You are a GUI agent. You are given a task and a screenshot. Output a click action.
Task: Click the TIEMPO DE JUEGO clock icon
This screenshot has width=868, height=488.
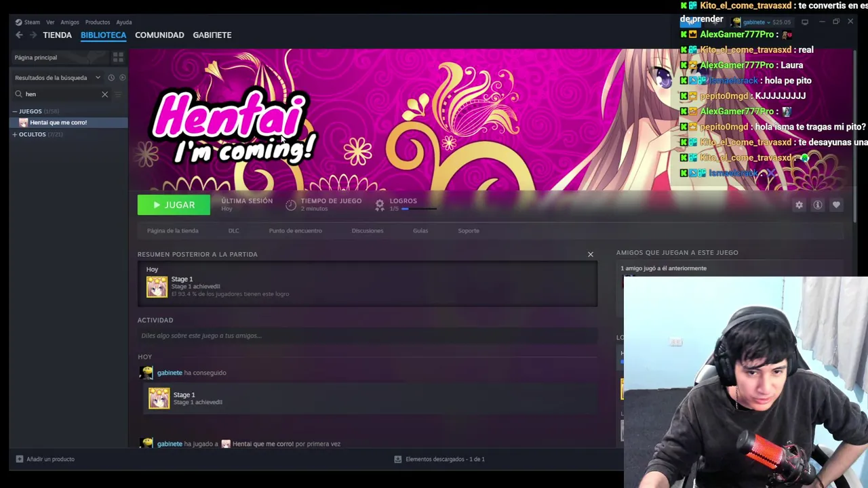pyautogui.click(x=291, y=205)
